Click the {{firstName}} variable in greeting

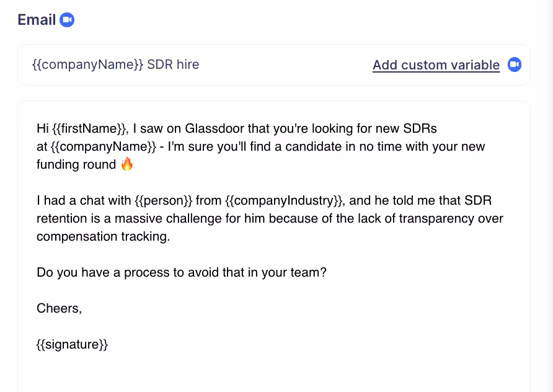click(89, 128)
